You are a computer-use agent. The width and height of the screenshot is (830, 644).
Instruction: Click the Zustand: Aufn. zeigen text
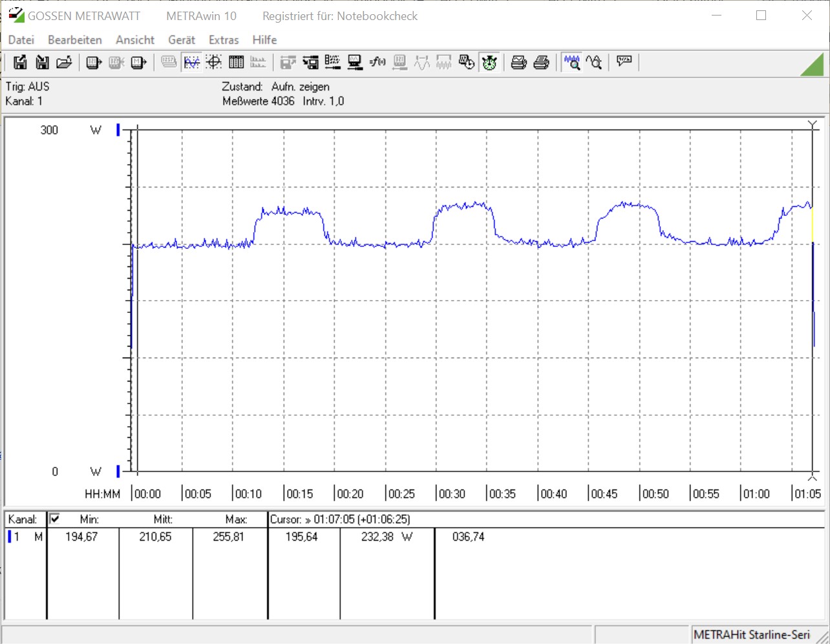(x=276, y=87)
